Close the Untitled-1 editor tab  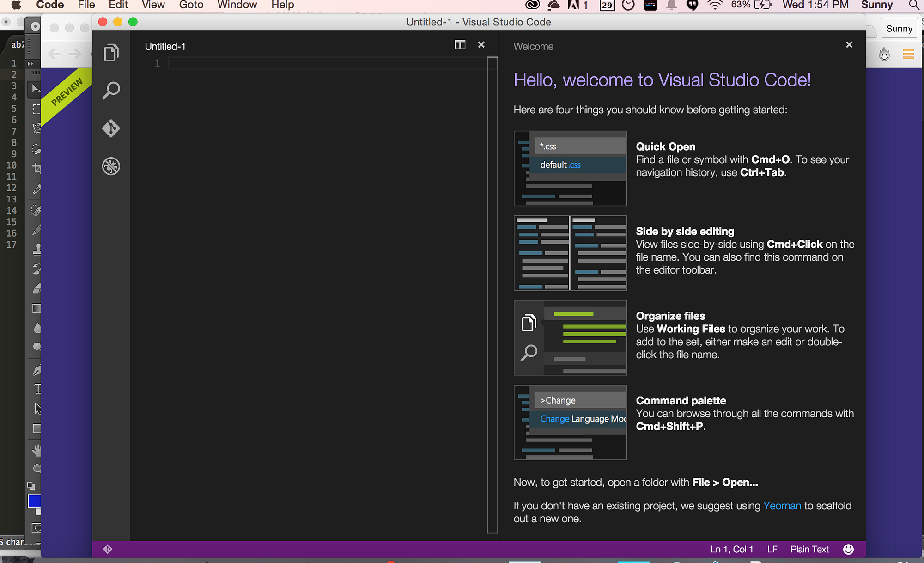point(481,45)
